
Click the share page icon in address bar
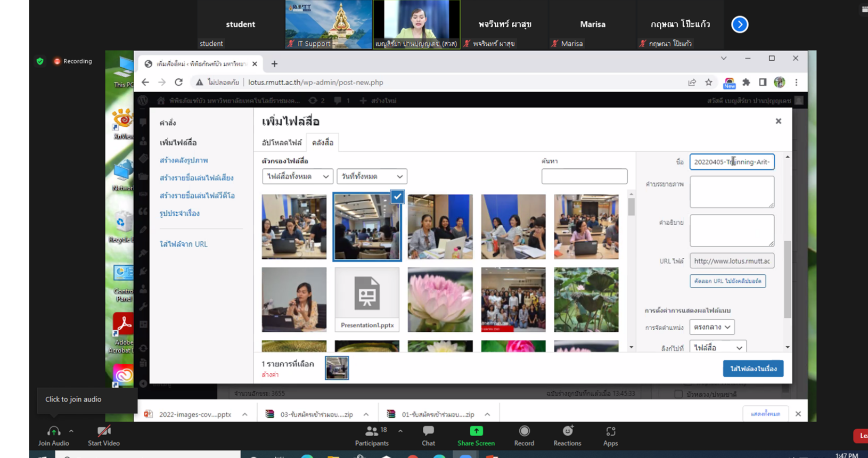[x=692, y=82]
